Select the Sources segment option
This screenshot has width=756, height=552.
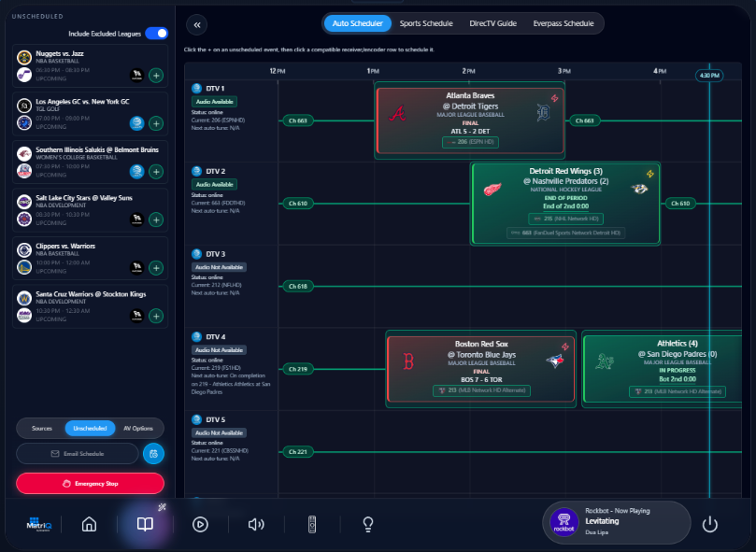tap(42, 429)
